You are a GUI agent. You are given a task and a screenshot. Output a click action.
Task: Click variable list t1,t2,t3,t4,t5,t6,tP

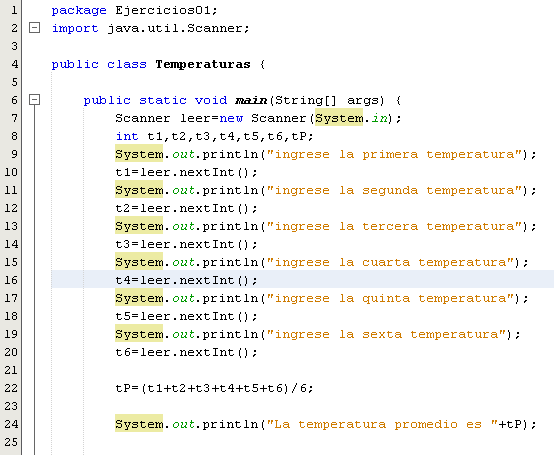click(x=227, y=136)
